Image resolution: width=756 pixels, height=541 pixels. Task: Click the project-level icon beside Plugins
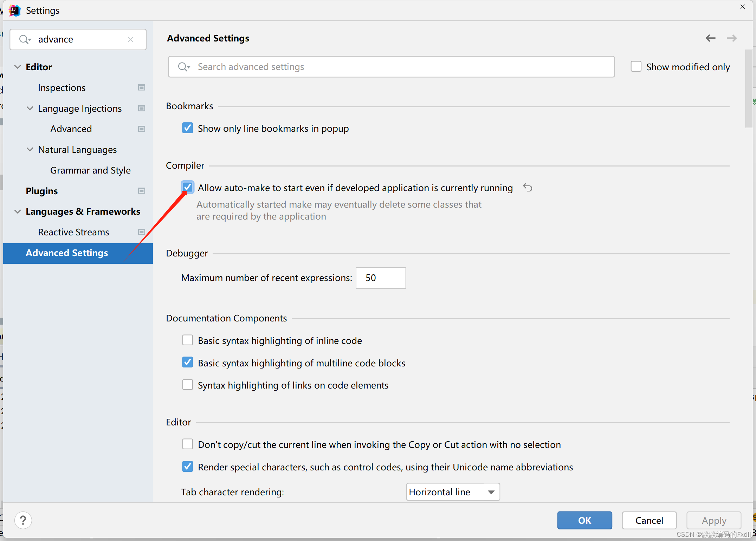(142, 191)
